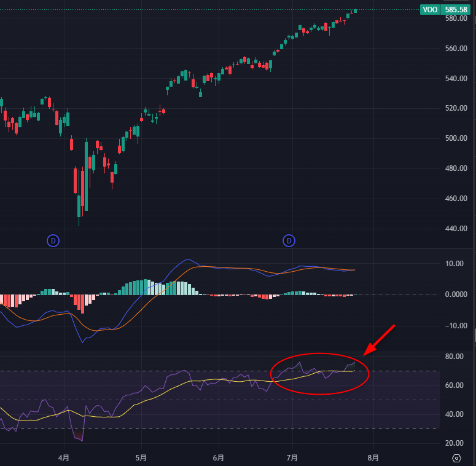Viewport: 476px width, 466px height.
Task: Click the RSI 40.00 axis label
Action: 454,414
